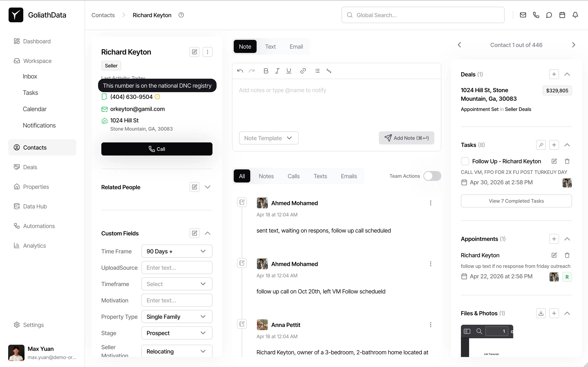Edit Richard Keyton's name via pencil icon

194,52
